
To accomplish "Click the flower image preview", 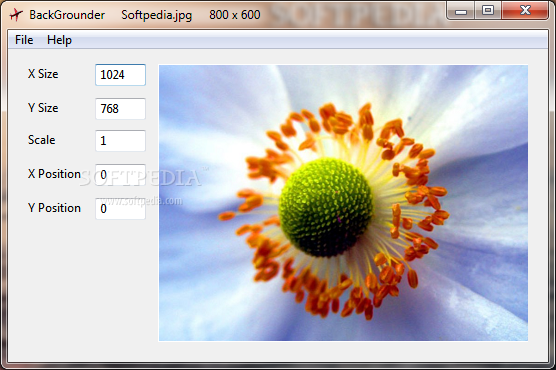I will tap(343, 203).
